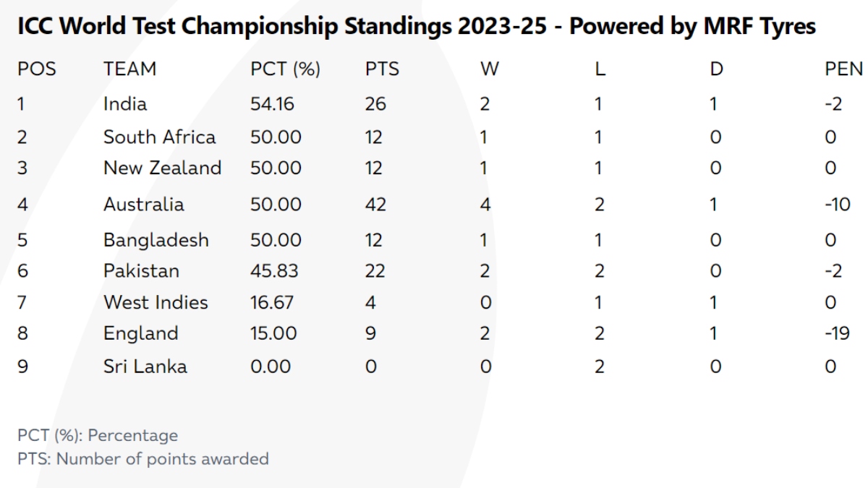The width and height of the screenshot is (868, 488).
Task: Click India's 54.16 percentage value
Action: tap(272, 104)
